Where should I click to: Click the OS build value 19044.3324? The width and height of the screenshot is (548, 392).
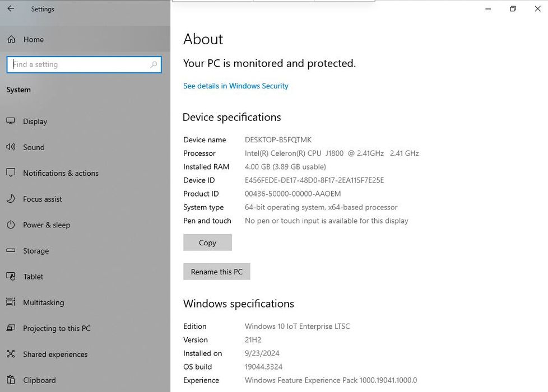263,366
